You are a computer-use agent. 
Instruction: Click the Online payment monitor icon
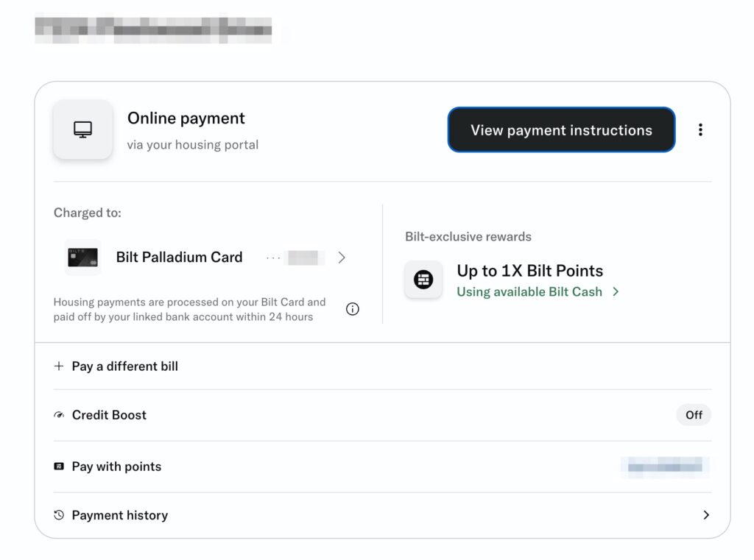point(82,130)
